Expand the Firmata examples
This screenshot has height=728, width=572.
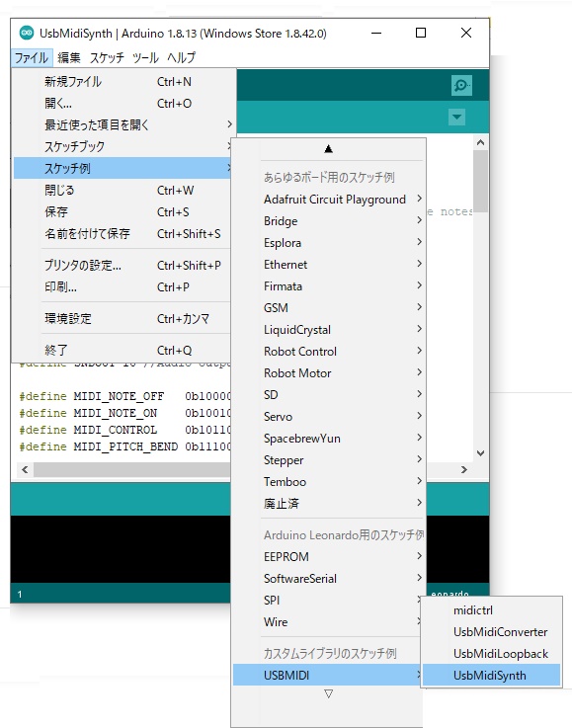pos(329,286)
